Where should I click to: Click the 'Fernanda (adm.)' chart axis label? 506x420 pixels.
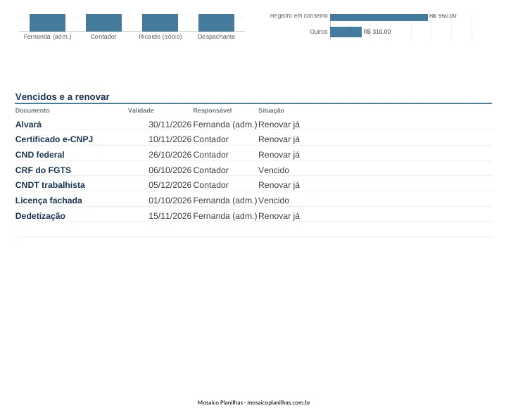coord(47,37)
